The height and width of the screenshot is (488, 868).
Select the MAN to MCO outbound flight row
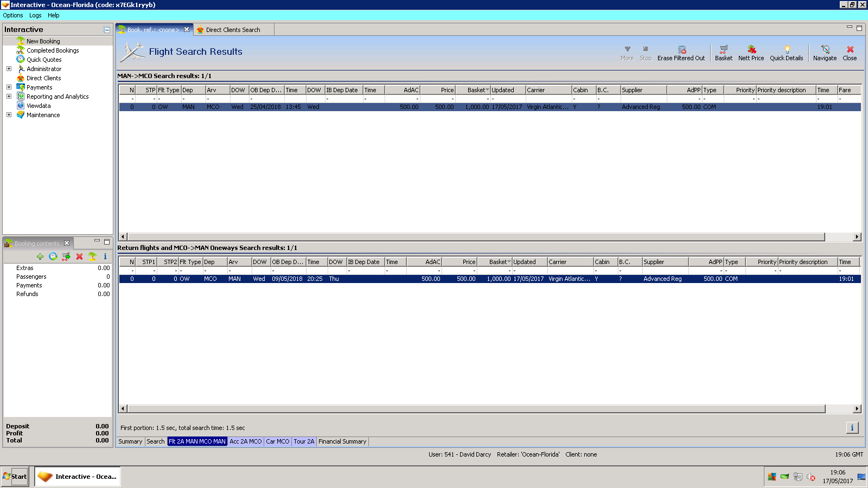(490, 107)
